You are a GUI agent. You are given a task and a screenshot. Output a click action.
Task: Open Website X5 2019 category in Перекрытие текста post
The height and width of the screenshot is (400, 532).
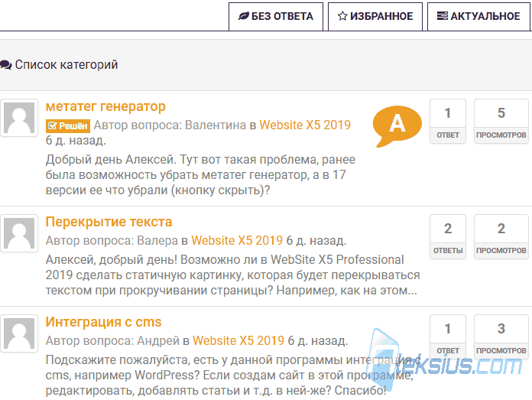tap(237, 240)
